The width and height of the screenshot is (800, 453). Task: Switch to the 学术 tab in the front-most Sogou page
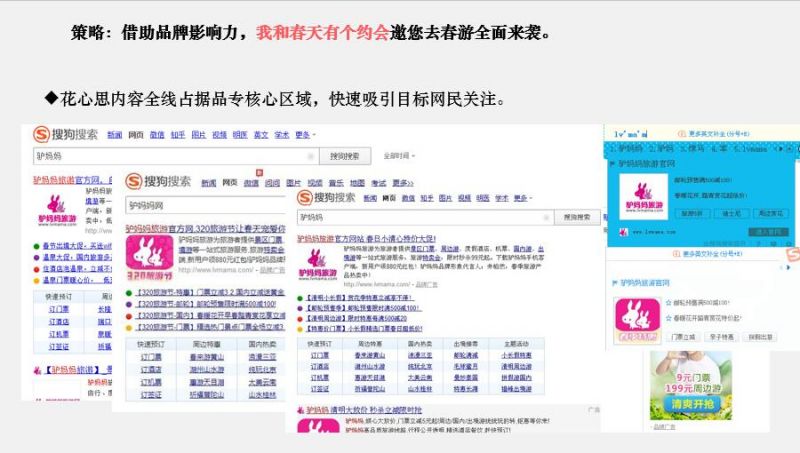click(502, 198)
